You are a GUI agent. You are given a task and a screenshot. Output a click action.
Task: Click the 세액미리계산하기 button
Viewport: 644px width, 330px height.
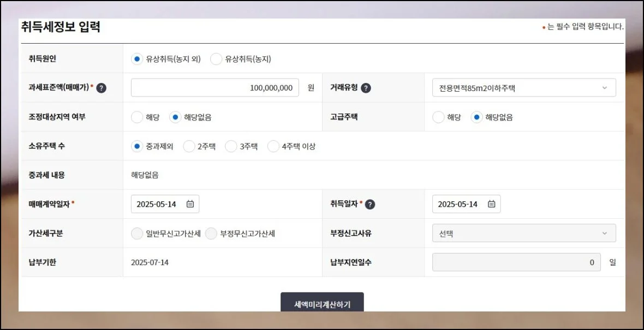point(322,303)
